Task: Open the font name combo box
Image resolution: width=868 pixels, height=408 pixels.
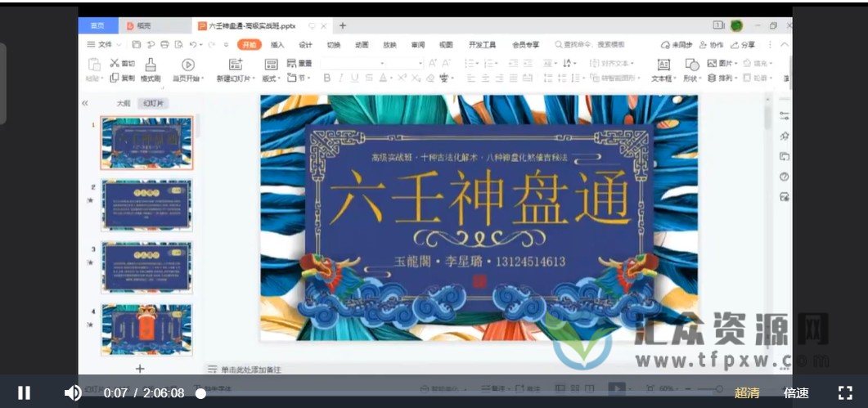Action: tap(353, 63)
